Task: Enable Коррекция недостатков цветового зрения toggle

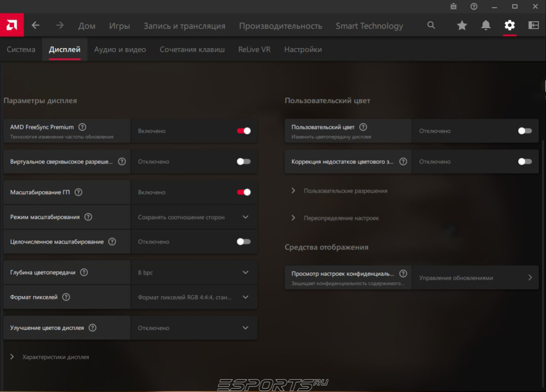Action: (525, 161)
